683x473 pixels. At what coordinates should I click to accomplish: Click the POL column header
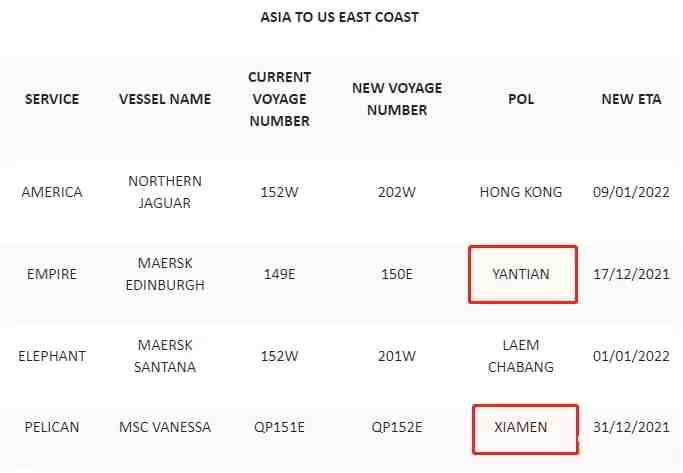pos(521,99)
